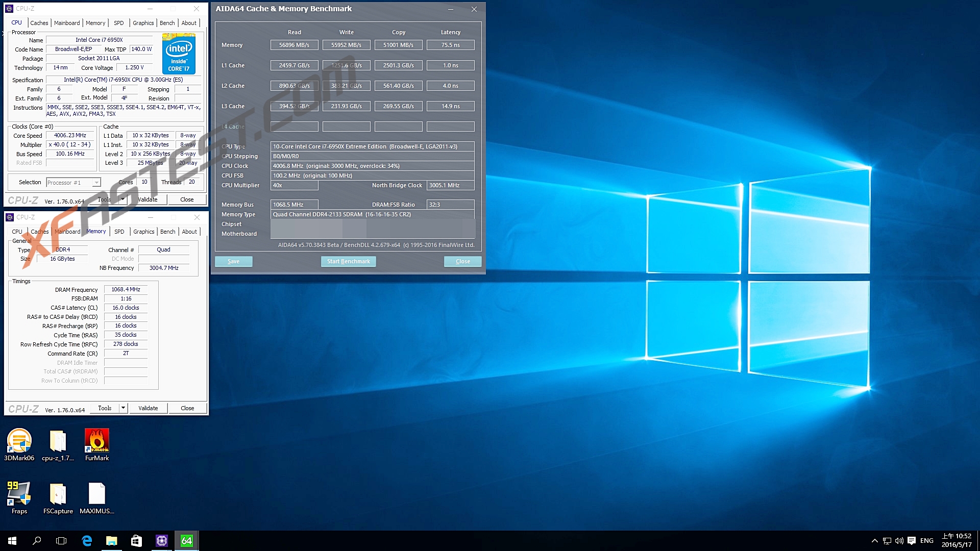This screenshot has width=980, height=551.
Task: Click the Memory Read 56896 MB/s field
Action: (294, 45)
